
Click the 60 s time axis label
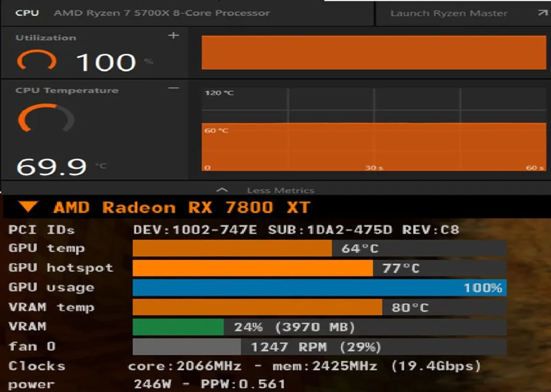[535, 168]
